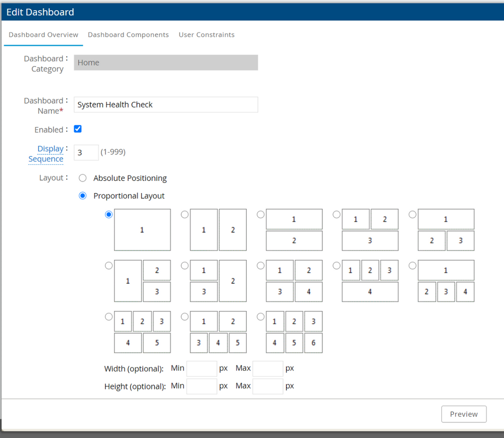Uncheck the Enabled checkbox
The width and height of the screenshot is (504, 438).
pos(78,129)
